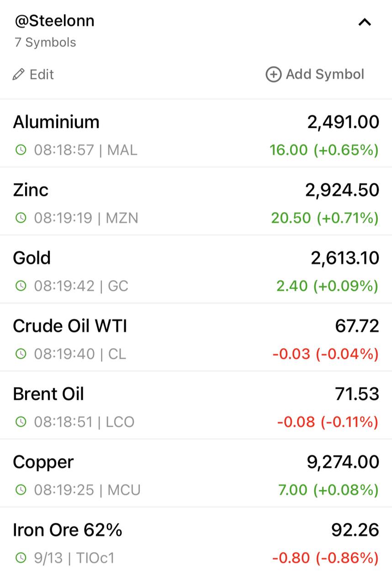The image size is (392, 585).
Task: Open the Iron Ore 62% row
Action: (x=196, y=542)
